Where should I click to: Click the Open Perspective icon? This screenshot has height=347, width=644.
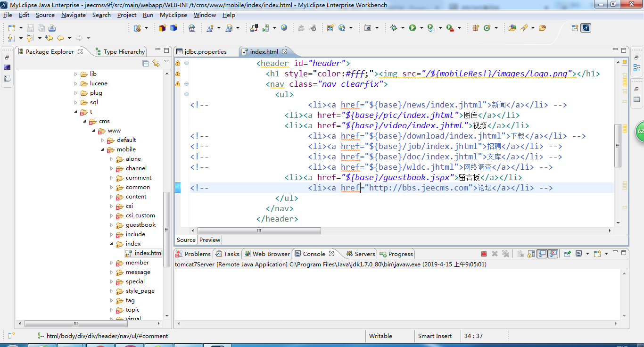click(x=575, y=28)
